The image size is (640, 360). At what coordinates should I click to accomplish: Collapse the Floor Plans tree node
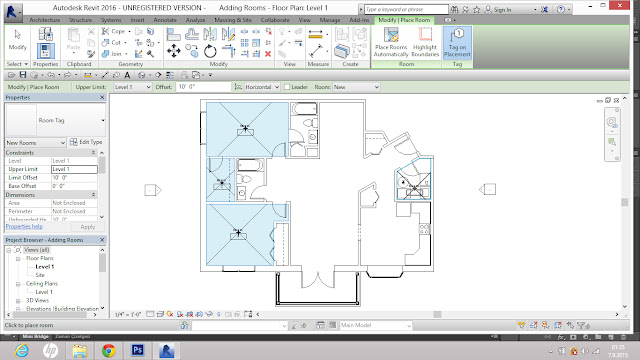coord(18,258)
